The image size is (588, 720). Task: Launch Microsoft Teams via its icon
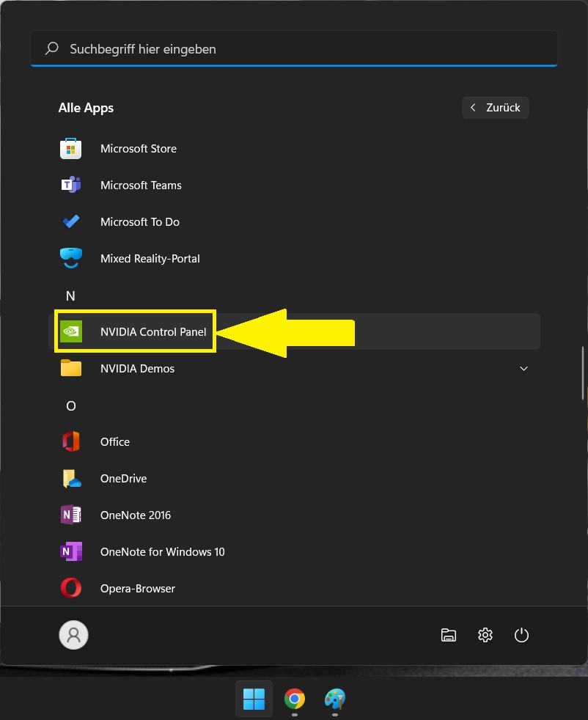tap(70, 185)
